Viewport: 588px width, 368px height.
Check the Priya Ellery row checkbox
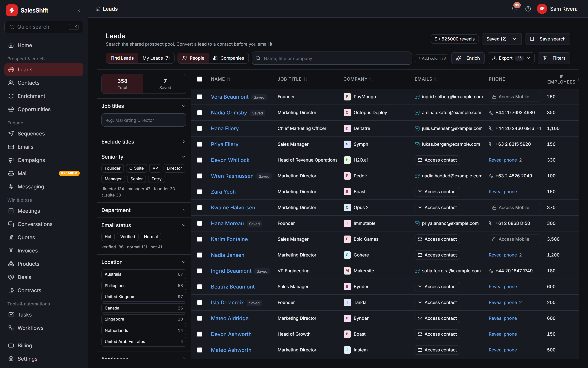click(200, 144)
